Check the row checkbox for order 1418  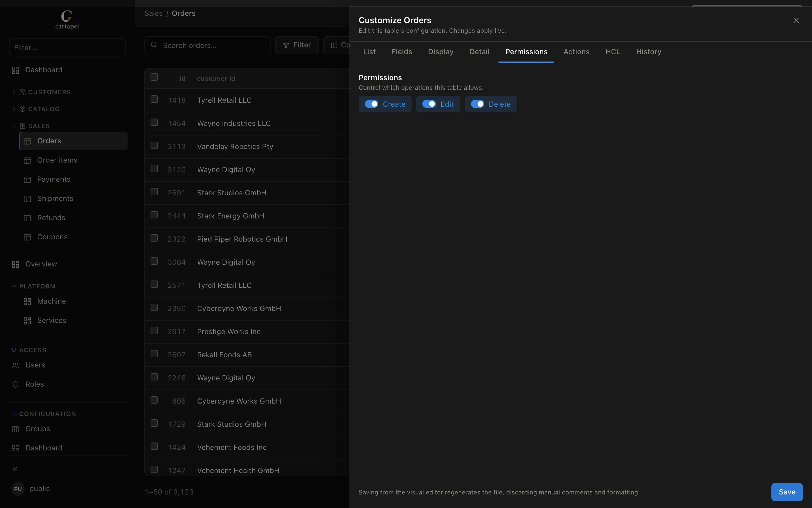click(x=154, y=99)
